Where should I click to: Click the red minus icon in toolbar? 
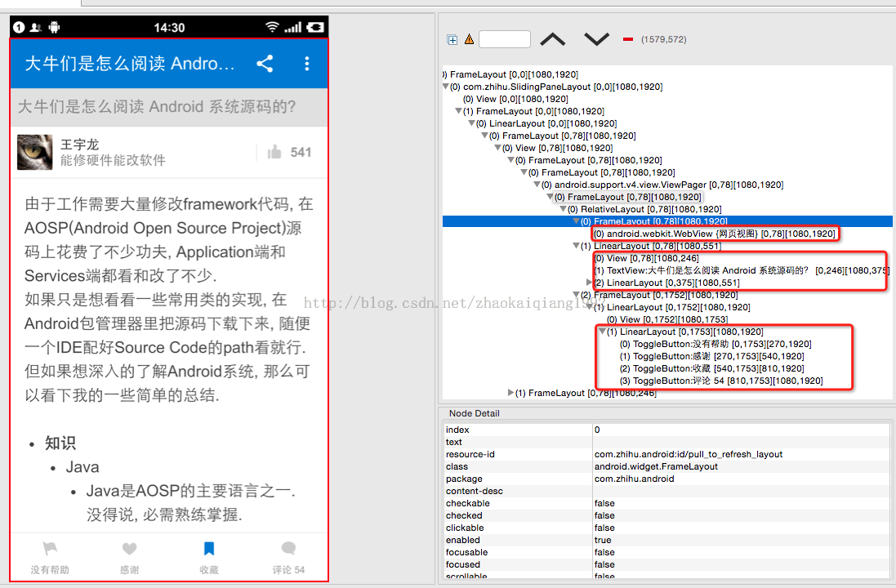click(x=628, y=39)
